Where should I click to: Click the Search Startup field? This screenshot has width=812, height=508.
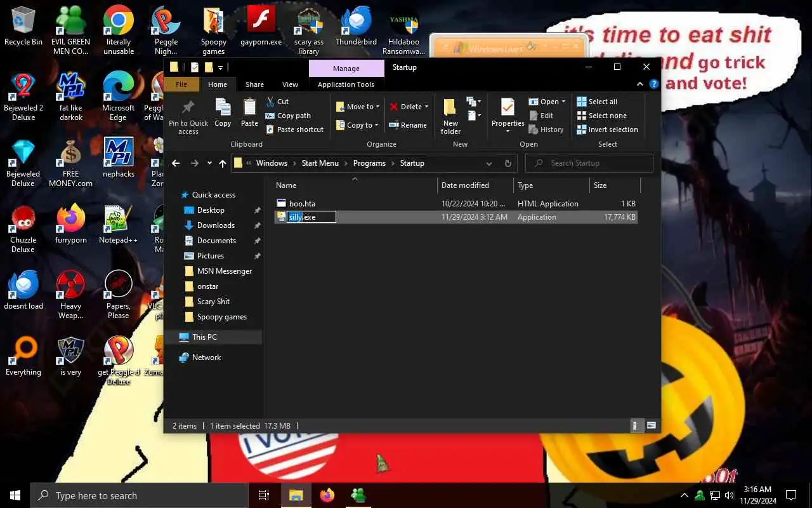[x=589, y=163]
